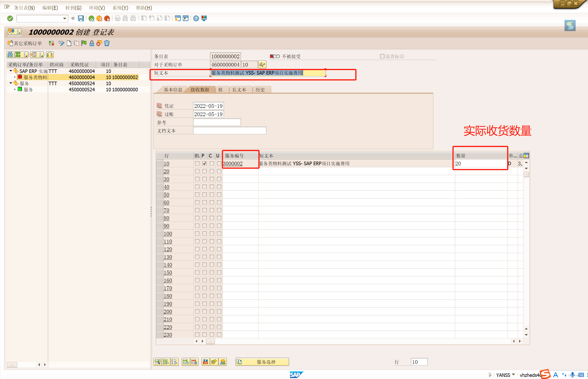Collapse the 服务 purchase order tree node
The height and width of the screenshot is (379, 588).
click(11, 83)
